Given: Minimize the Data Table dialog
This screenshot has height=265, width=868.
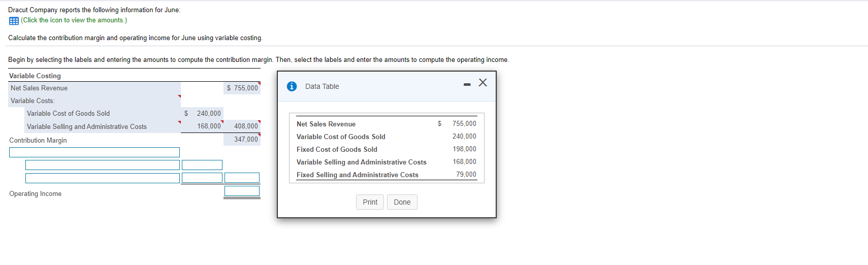Looking at the screenshot, I should tap(467, 84).
